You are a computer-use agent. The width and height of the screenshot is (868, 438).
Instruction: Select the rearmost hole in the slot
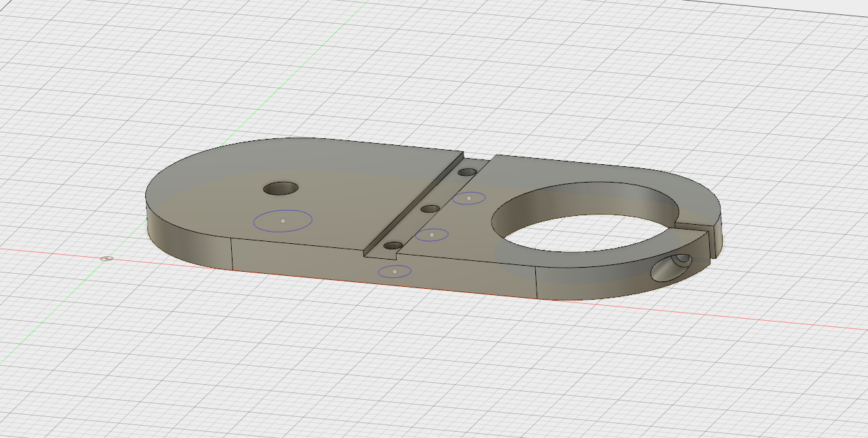pyautogui.click(x=467, y=173)
